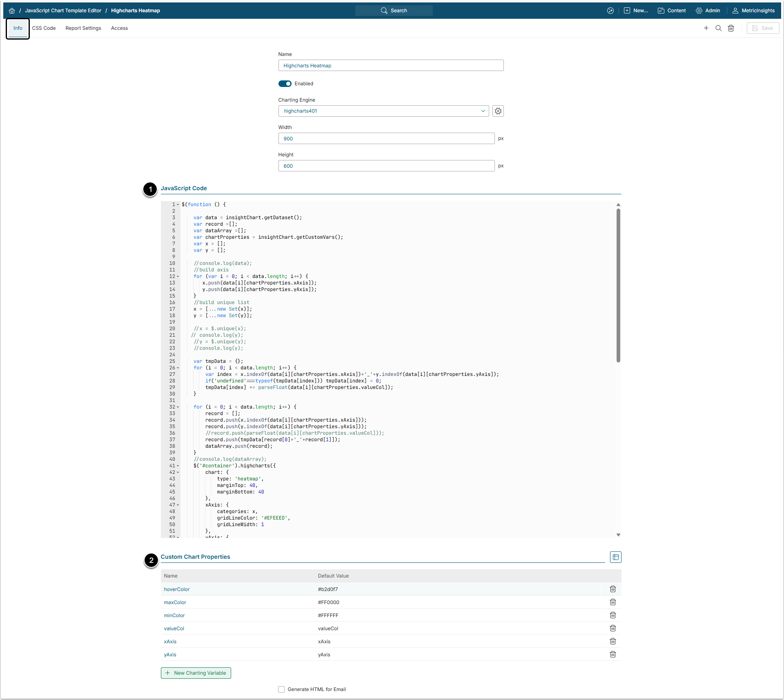Viewport: 784px width, 700px height.
Task: Click the home icon in breadcrumb
Action: point(12,11)
